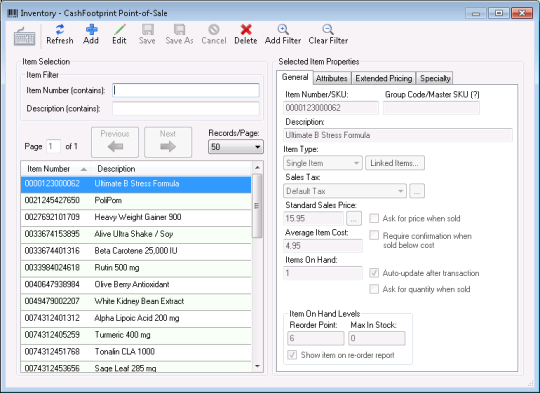
Task: Click the item Description properties field
Action: pyautogui.click(x=398, y=135)
